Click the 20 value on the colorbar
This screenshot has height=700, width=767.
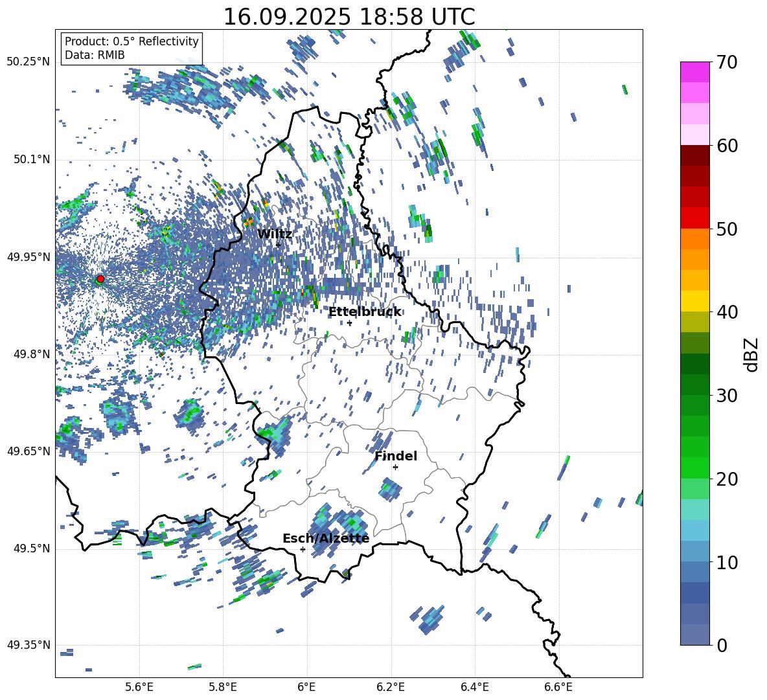pos(727,479)
